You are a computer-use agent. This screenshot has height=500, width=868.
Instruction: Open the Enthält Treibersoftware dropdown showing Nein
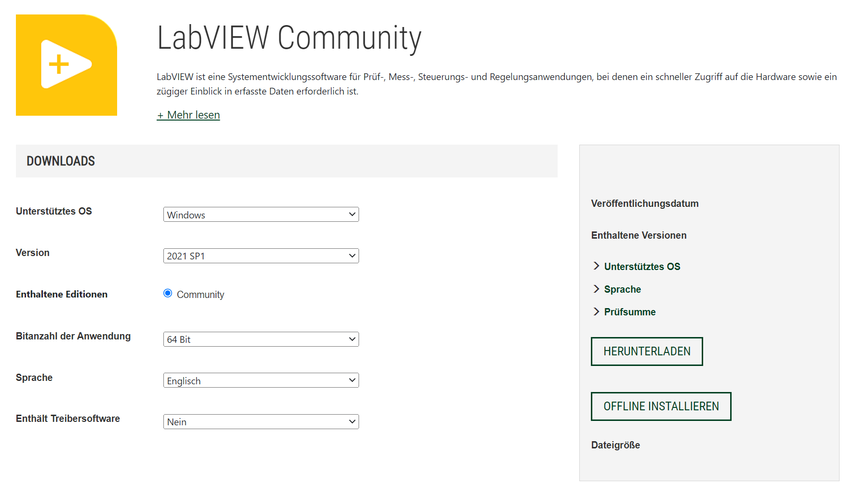click(261, 421)
